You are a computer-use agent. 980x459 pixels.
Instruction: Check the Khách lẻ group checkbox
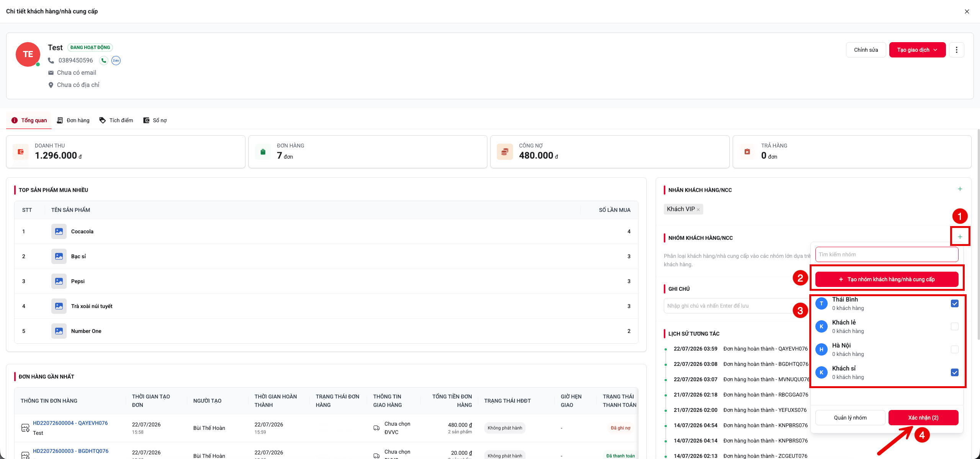pos(954,326)
